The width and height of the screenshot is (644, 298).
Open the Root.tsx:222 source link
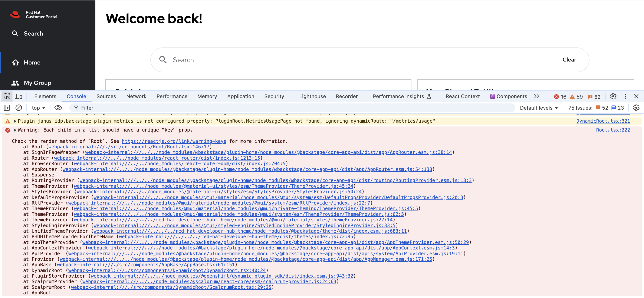(x=613, y=130)
